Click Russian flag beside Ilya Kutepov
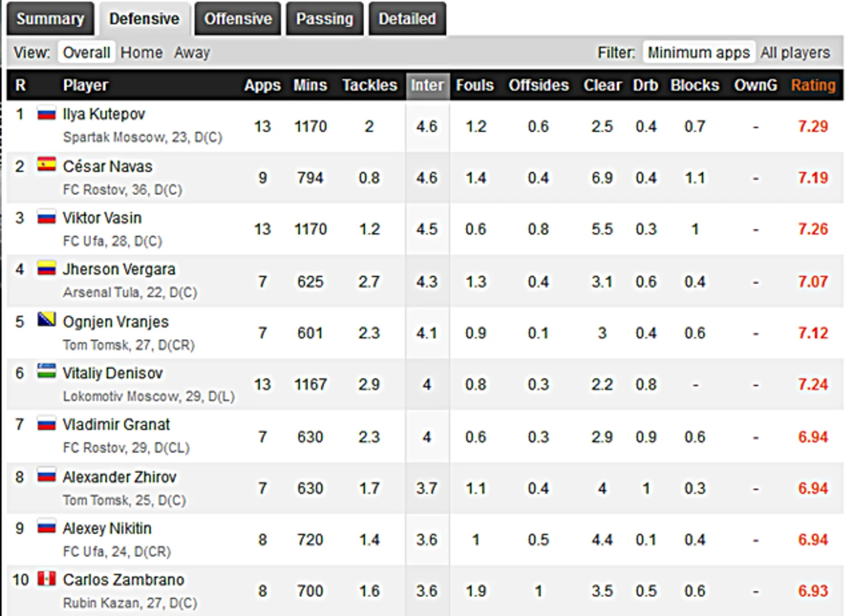The height and width of the screenshot is (616, 852). (47, 113)
